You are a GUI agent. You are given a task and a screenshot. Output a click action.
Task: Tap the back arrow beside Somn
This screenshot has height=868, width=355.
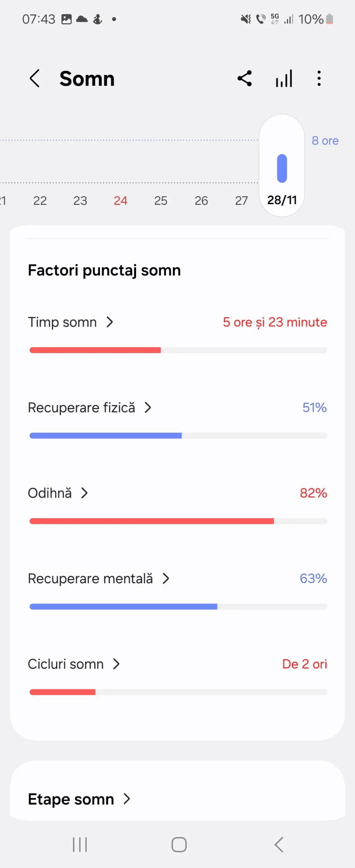point(34,78)
